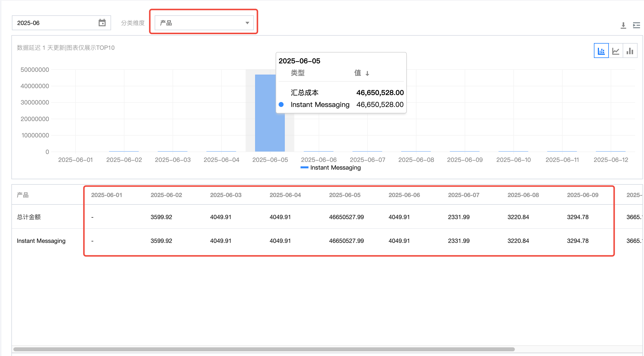Click the Instant Messaging row label

tap(41, 241)
